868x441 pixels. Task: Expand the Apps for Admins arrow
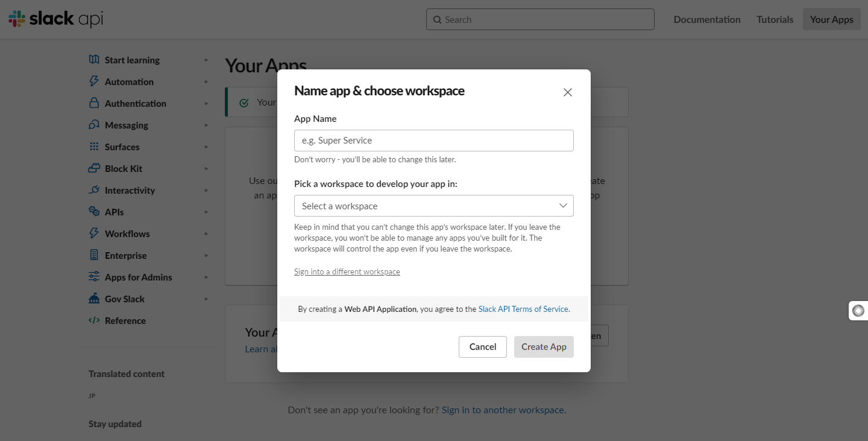click(206, 277)
